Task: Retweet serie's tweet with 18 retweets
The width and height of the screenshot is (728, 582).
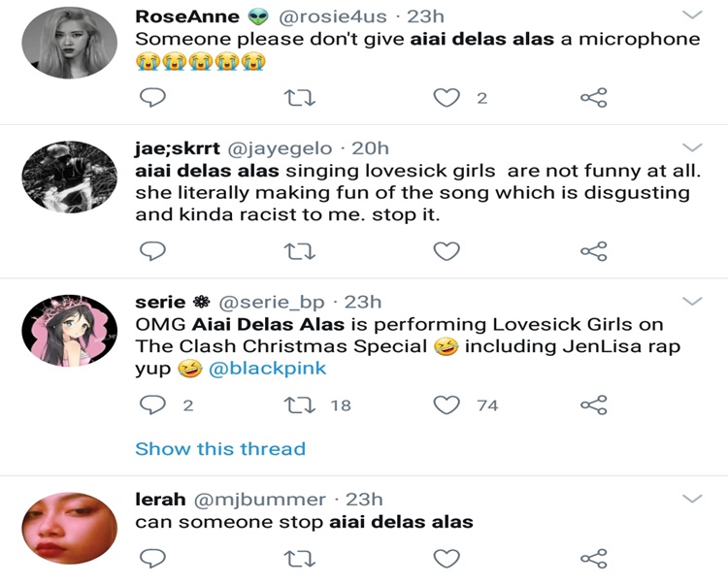Action: pyautogui.click(x=298, y=405)
